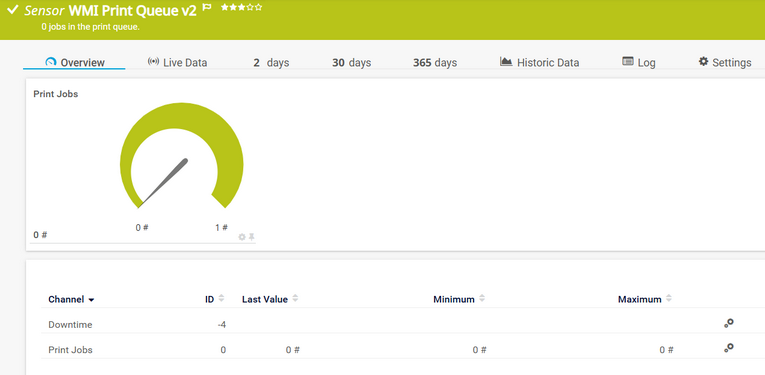Viewport: 765px width, 375px height.
Task: Sort table by ID column
Action: (215, 299)
